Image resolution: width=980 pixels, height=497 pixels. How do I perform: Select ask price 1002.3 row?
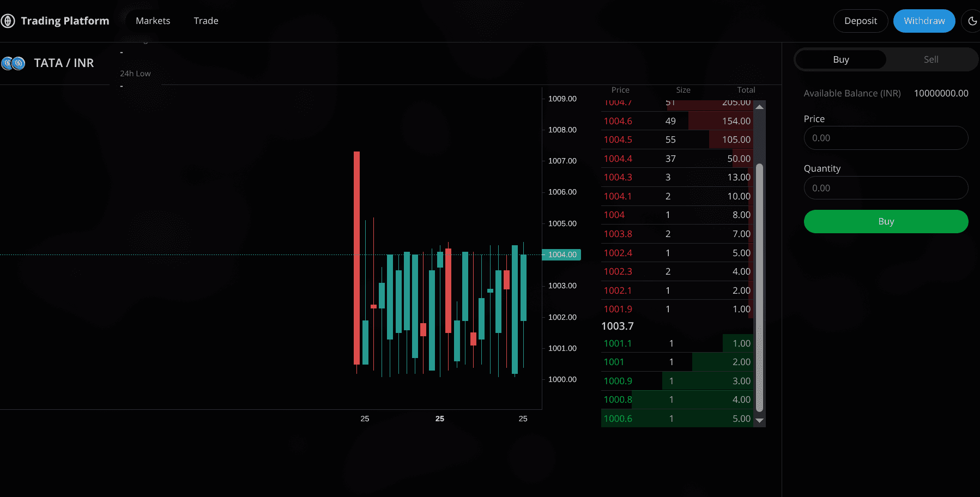(x=677, y=271)
